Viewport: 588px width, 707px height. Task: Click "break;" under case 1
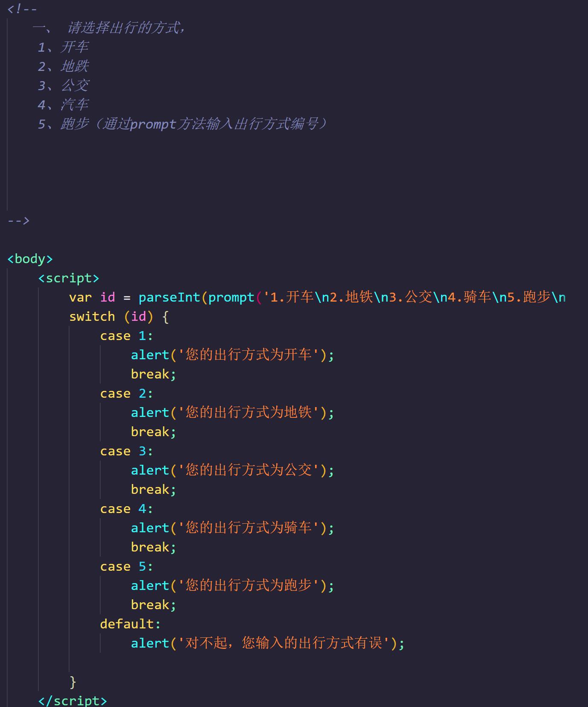click(154, 374)
